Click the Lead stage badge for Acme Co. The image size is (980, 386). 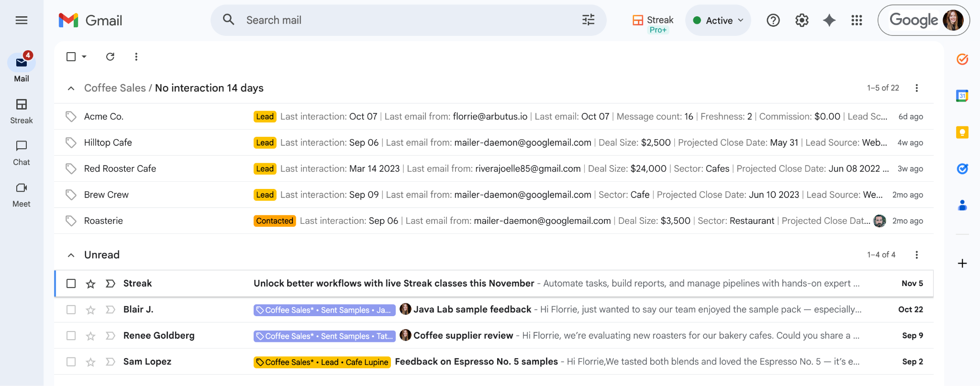pos(265,116)
